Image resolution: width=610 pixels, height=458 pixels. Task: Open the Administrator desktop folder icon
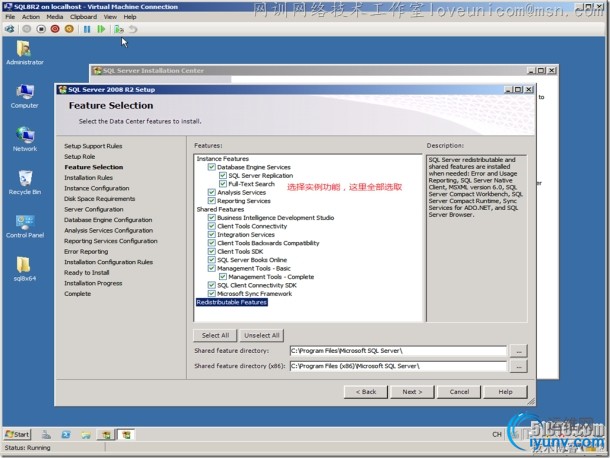(24, 53)
